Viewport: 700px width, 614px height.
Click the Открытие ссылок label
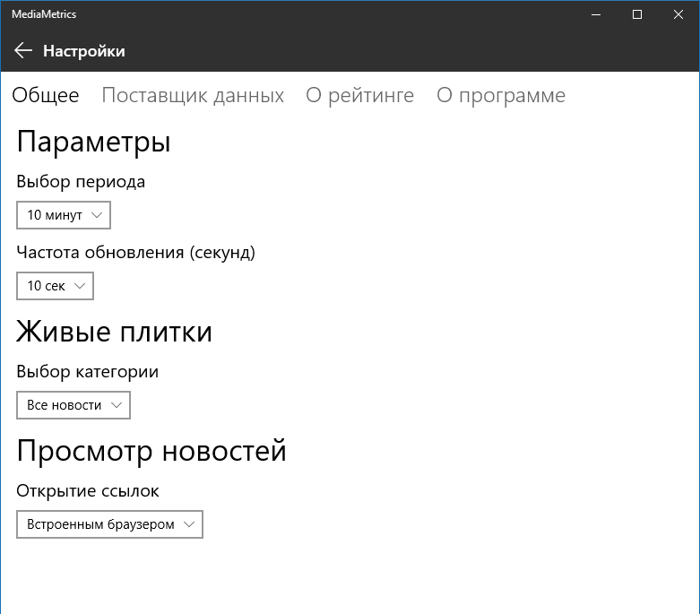[x=88, y=491]
